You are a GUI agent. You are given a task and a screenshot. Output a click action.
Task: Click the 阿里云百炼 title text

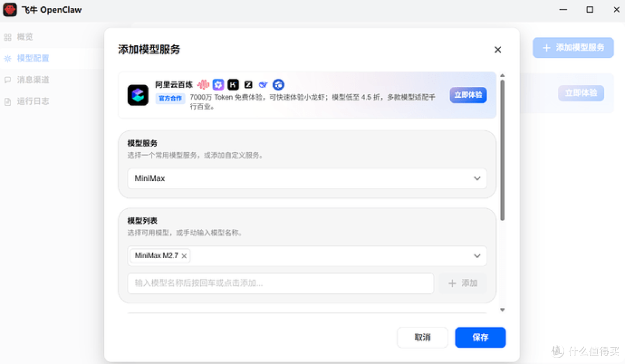(x=174, y=84)
